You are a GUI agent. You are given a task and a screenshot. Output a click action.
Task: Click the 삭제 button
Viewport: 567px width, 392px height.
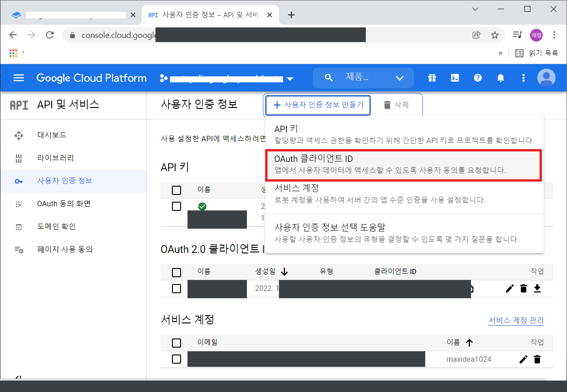tap(396, 105)
